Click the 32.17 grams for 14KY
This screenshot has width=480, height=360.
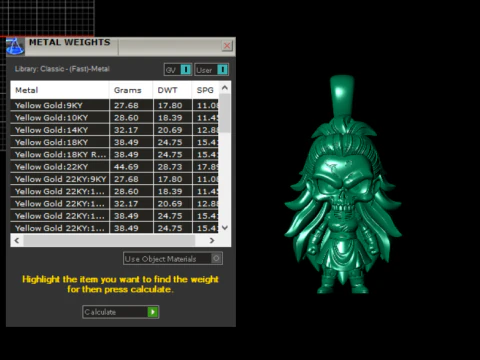[126, 130]
